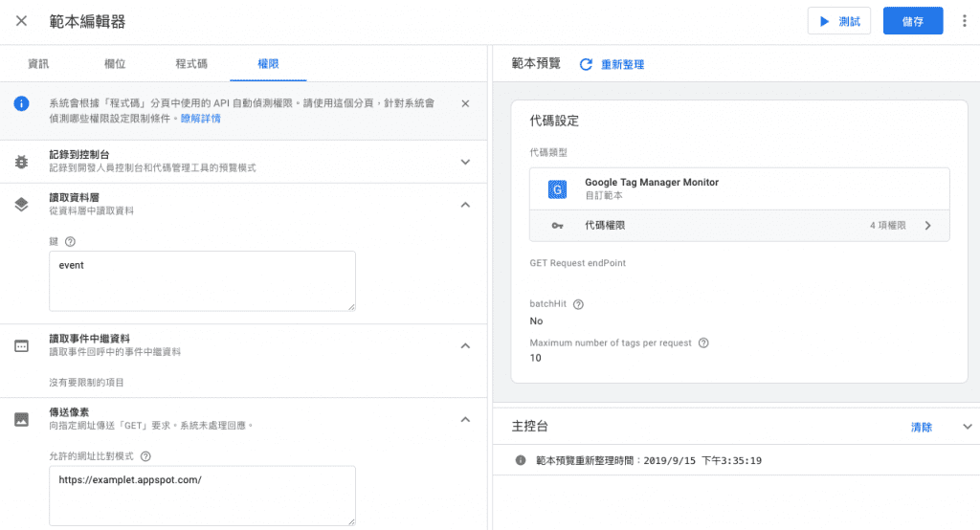Click the console log timestamp entry
Image resolution: width=980 pixels, height=530 pixels.
click(649, 460)
